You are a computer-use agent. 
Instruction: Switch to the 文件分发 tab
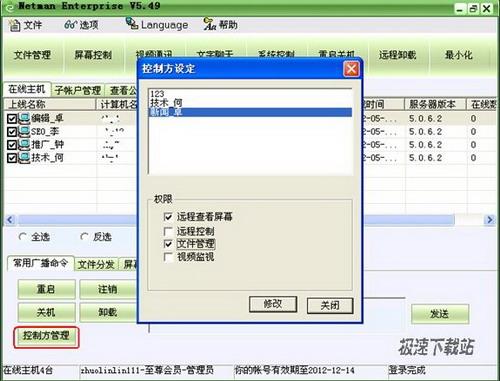(x=96, y=265)
